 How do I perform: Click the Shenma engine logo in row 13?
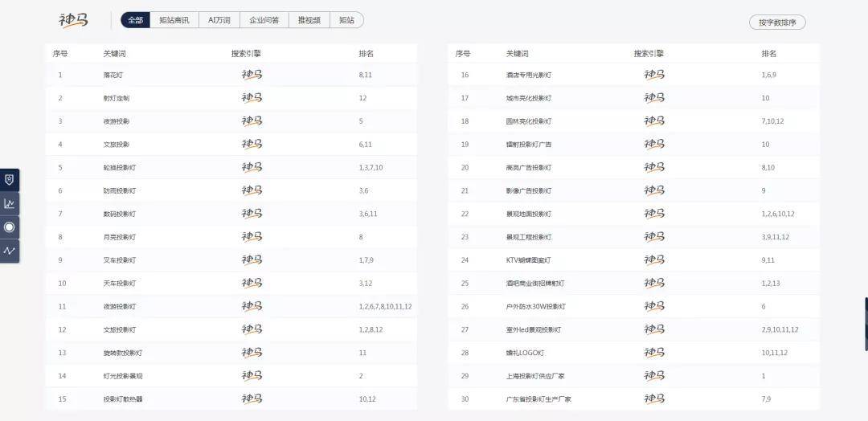pyautogui.click(x=252, y=353)
